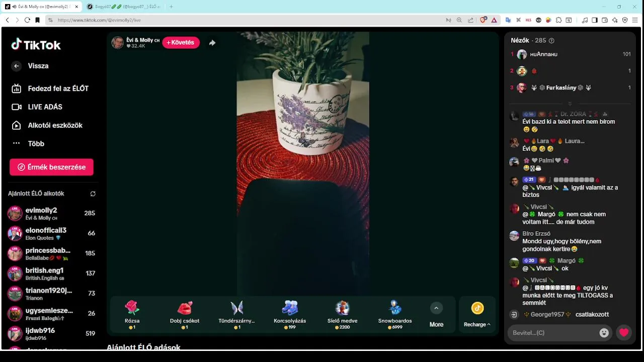Send a heart like
The image size is (644, 362).
(x=624, y=333)
